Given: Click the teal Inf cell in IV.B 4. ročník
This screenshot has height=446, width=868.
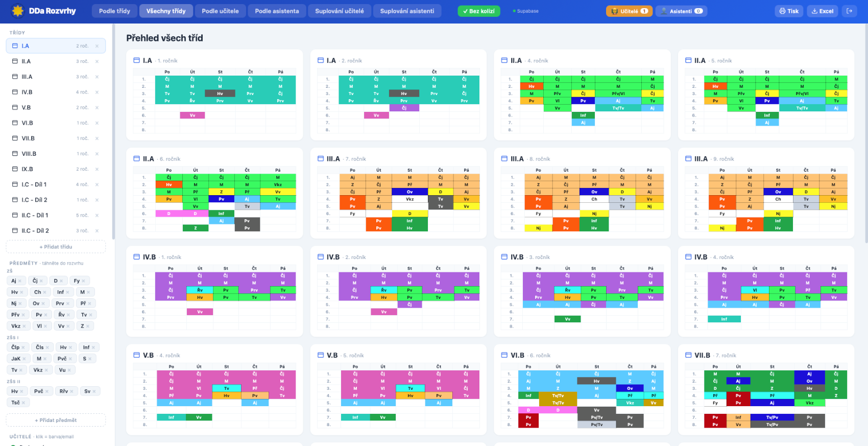Looking at the screenshot, I should (x=724, y=319).
